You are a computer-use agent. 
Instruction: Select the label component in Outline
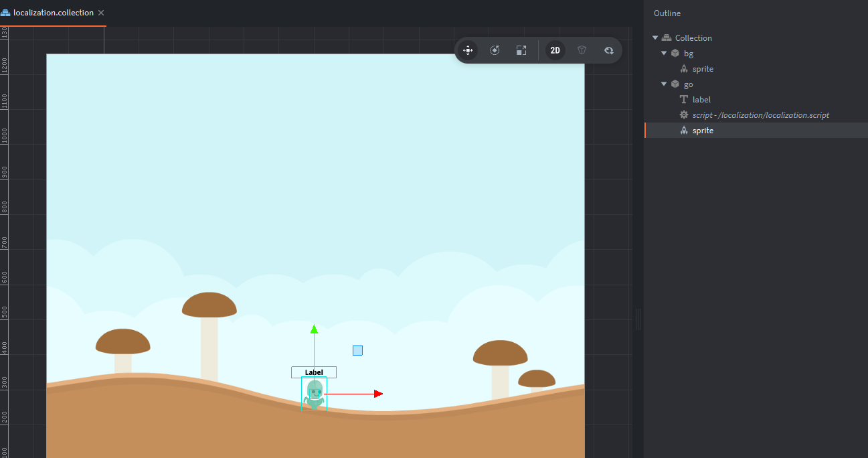(701, 100)
